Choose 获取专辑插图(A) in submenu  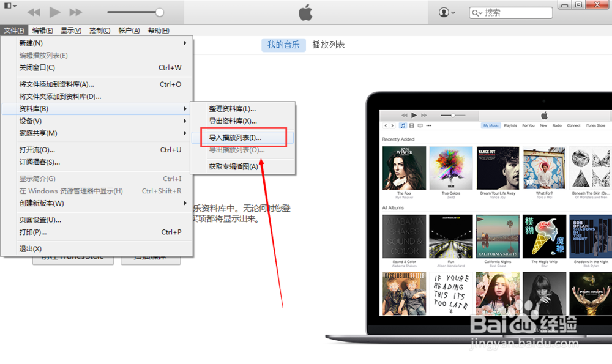point(243,166)
